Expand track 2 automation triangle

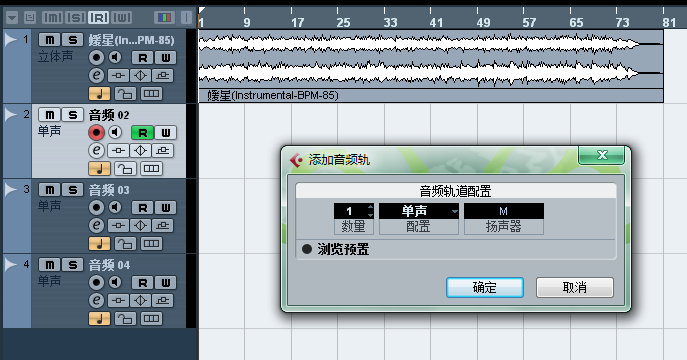11,115
